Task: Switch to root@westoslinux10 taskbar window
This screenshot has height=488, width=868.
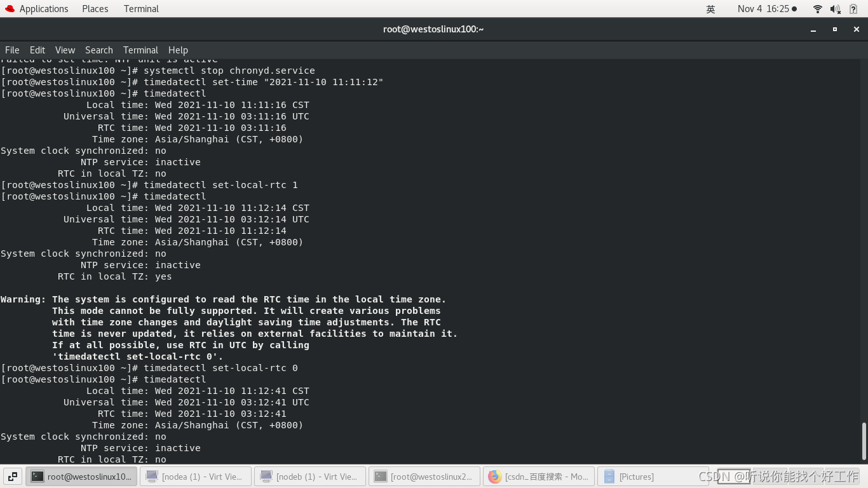Action: 81,477
